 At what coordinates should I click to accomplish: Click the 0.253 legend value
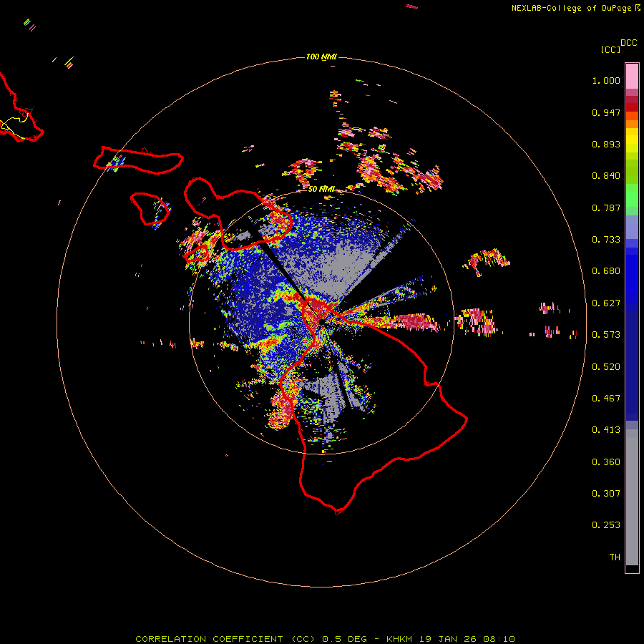click(606, 525)
